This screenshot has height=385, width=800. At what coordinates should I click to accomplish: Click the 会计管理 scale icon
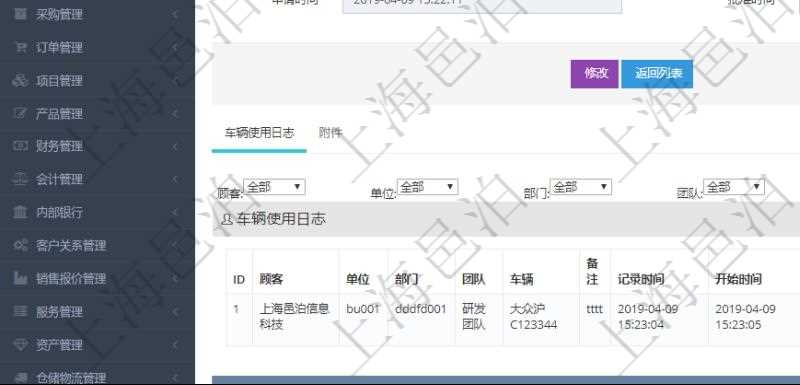point(20,179)
